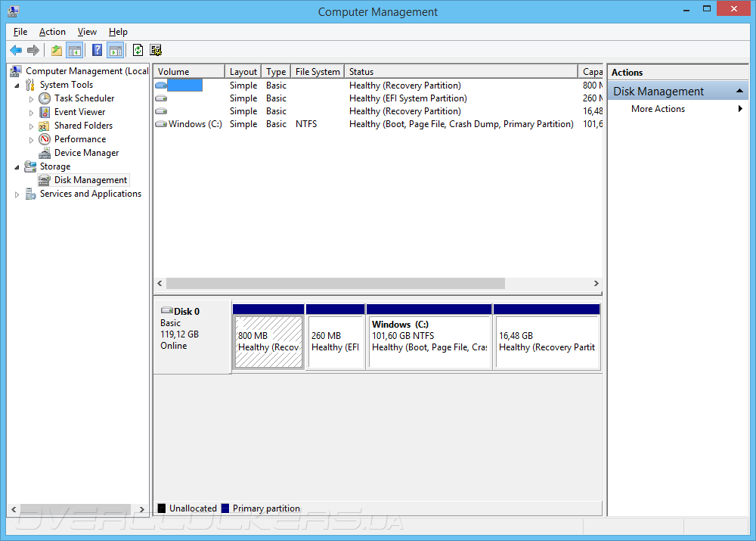Open the Help menu
756x541 pixels.
click(118, 32)
